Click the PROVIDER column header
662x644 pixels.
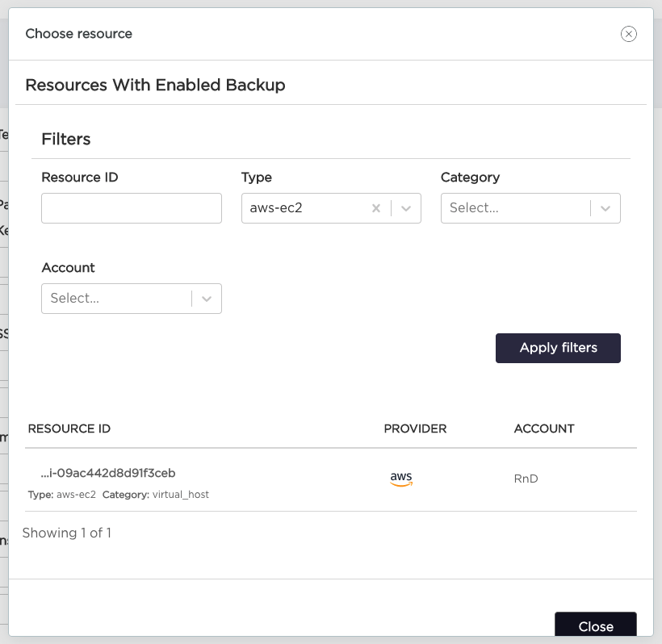[x=414, y=429]
